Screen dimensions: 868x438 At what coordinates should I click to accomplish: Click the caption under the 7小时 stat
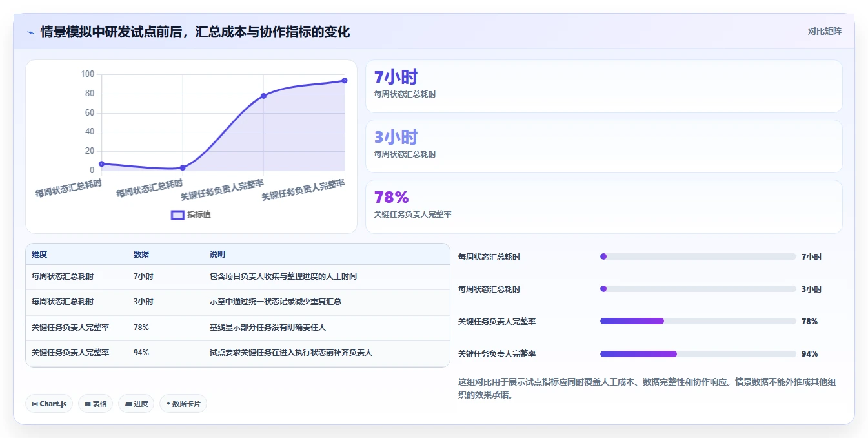click(x=405, y=94)
